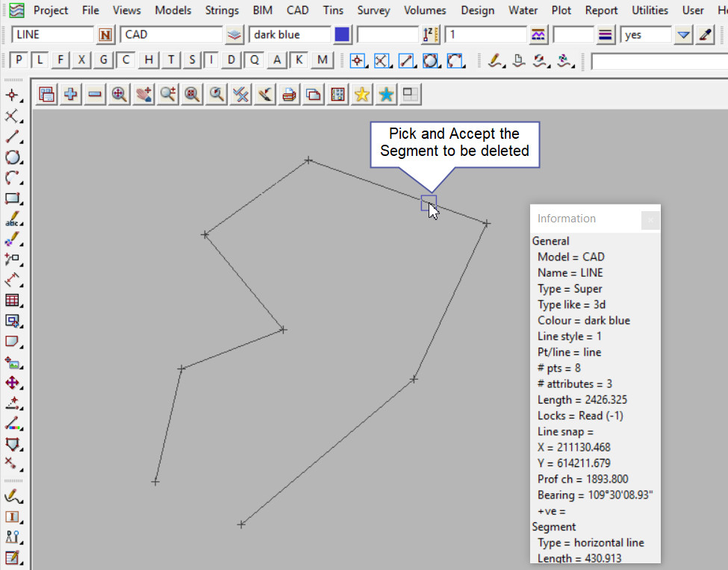This screenshot has width=728, height=570.
Task: Select the rectangle tool in left toolbar
Action: point(13,198)
